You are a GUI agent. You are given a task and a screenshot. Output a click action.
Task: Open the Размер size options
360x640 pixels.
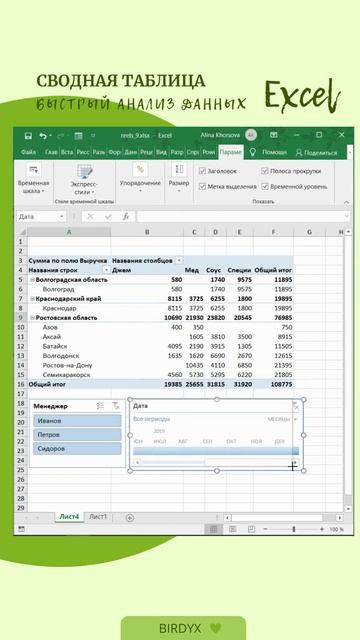(179, 179)
